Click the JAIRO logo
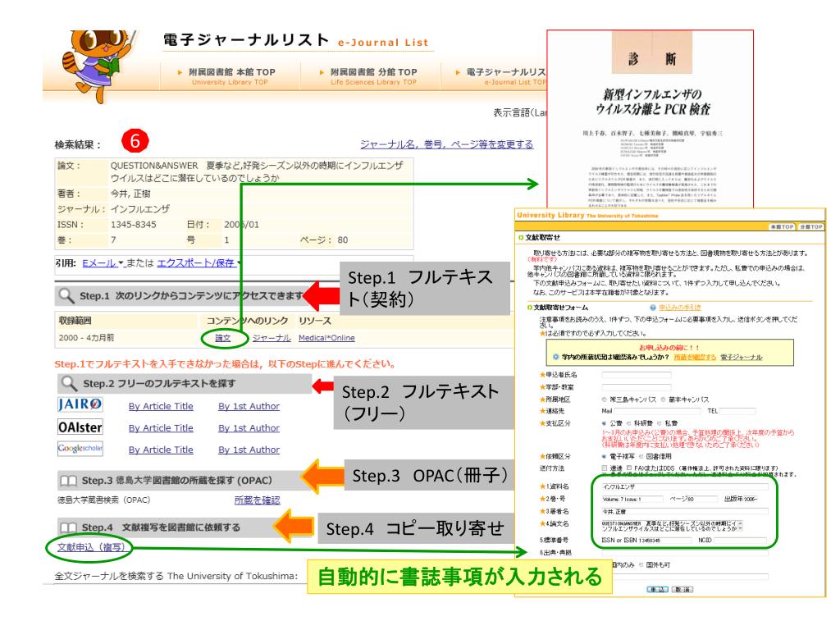Screen dimensions: 840x630 pos(80,404)
